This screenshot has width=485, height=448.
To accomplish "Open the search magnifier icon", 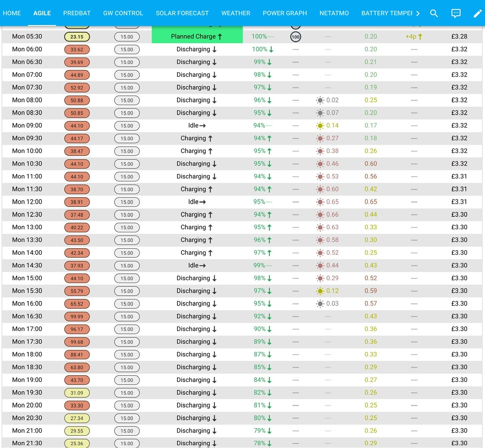I will pos(434,13).
